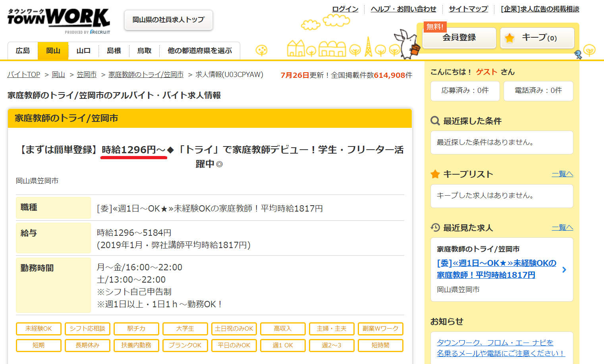Click the ブランクOK tag
Viewport: 604px width, 364px height.
click(x=185, y=345)
